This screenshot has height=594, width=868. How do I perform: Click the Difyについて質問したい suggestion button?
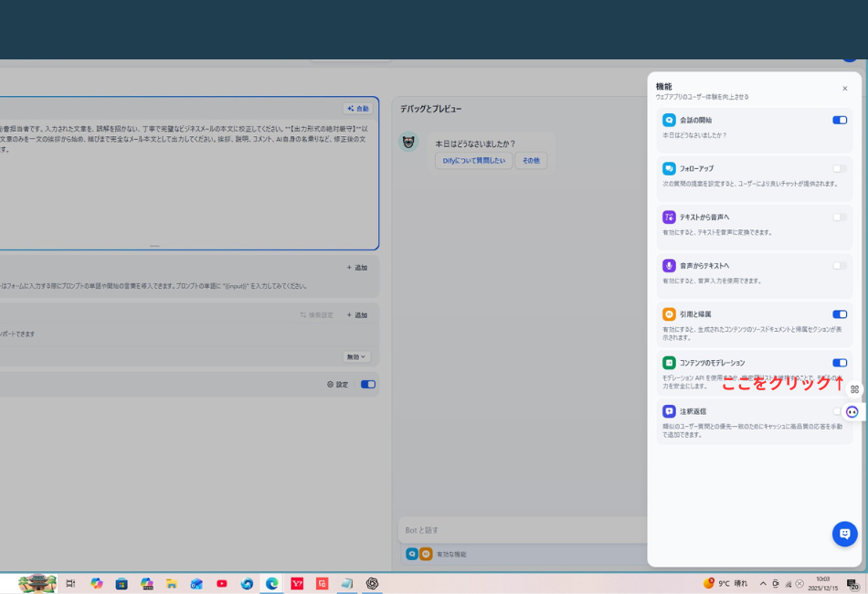click(473, 161)
